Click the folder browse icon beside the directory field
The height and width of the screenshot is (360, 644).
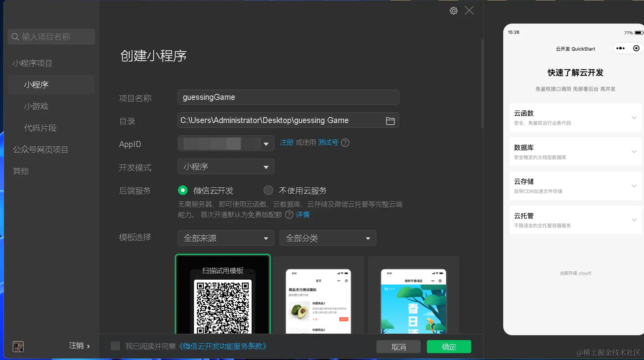tap(390, 120)
